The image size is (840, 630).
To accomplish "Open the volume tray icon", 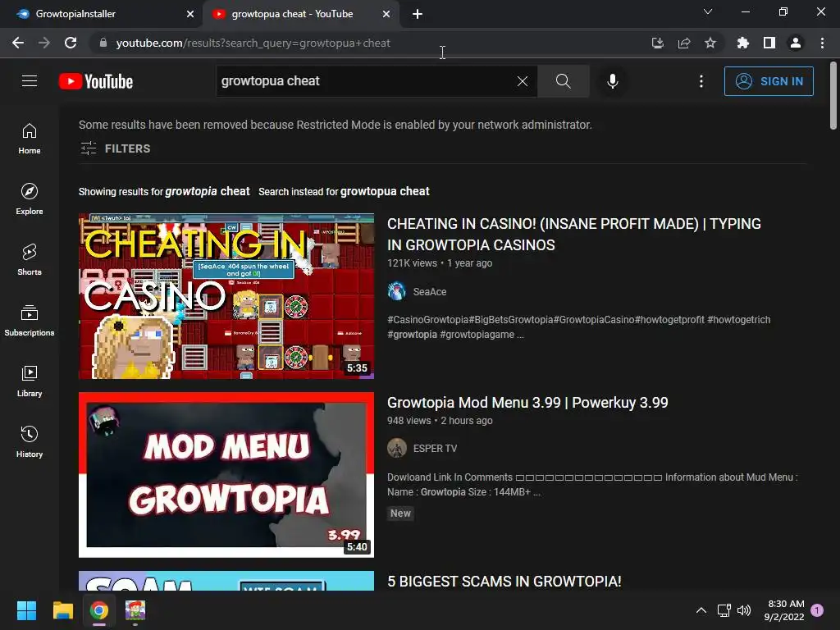I will tap(743, 610).
